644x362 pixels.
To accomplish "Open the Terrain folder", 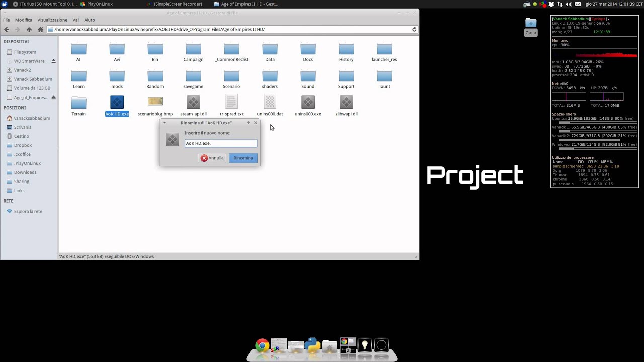I will 78,103.
